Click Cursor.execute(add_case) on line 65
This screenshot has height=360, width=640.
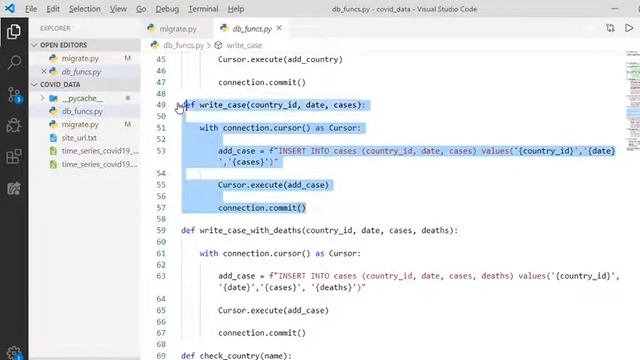pos(273,310)
